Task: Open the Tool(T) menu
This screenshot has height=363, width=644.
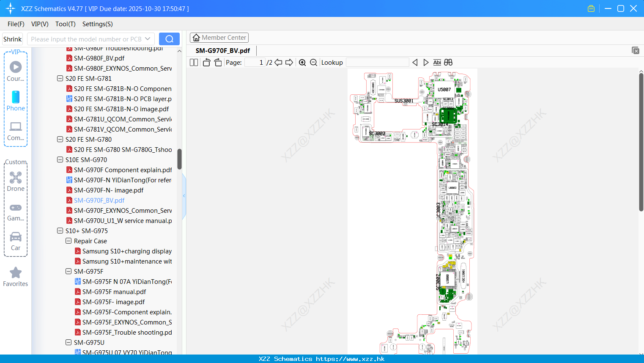Action: click(66, 24)
